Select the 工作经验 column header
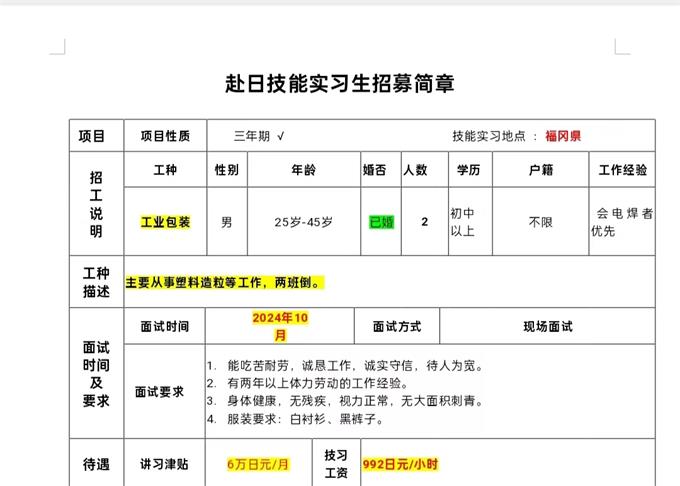Image resolution: width=680 pixels, height=486 pixels. [x=622, y=170]
